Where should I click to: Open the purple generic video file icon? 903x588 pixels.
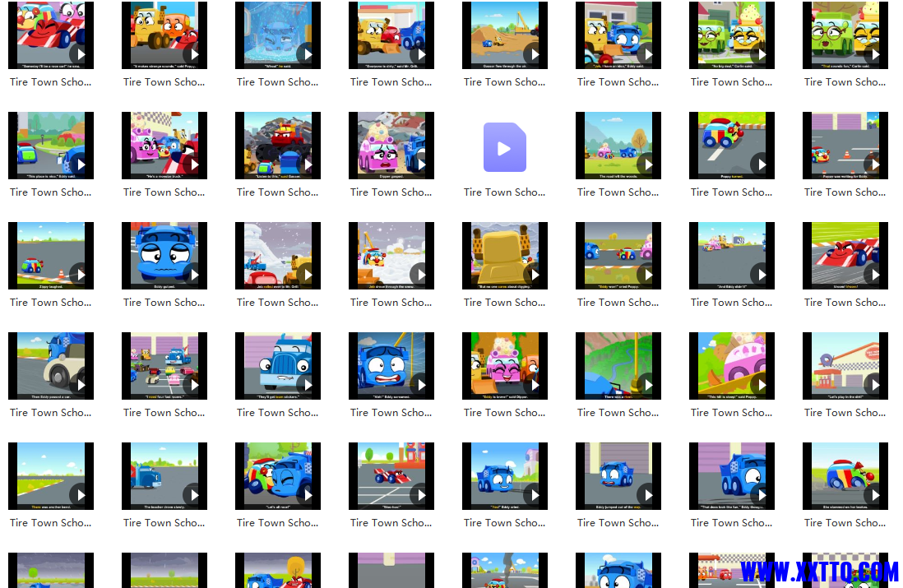(x=504, y=147)
